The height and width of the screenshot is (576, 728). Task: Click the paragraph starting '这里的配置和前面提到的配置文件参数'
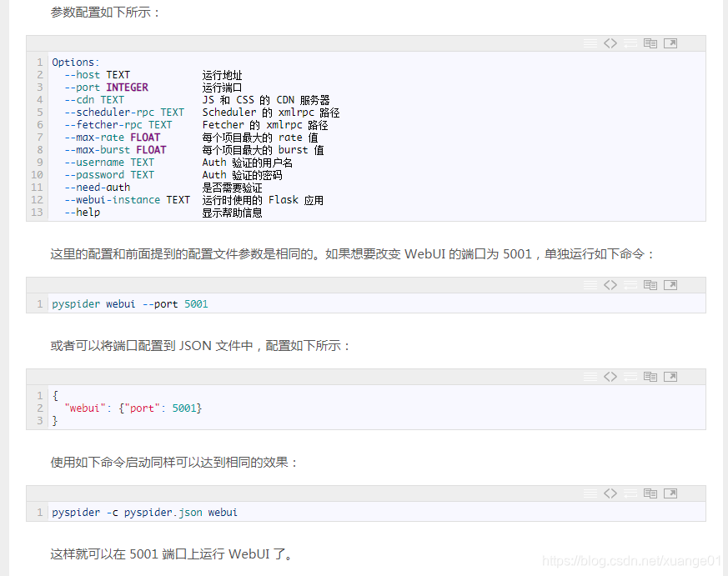pyautogui.click(x=352, y=254)
